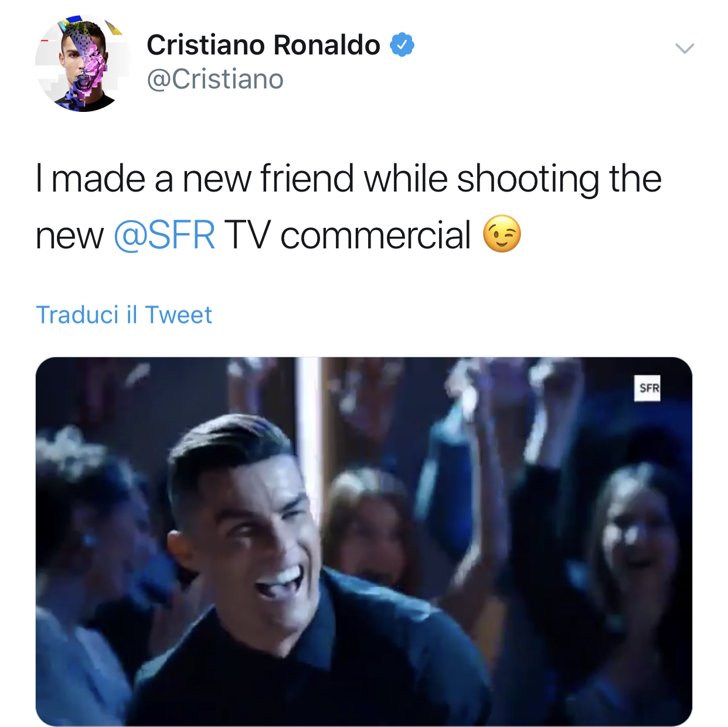Click the word "shooting" in the tweet

tap(528, 179)
